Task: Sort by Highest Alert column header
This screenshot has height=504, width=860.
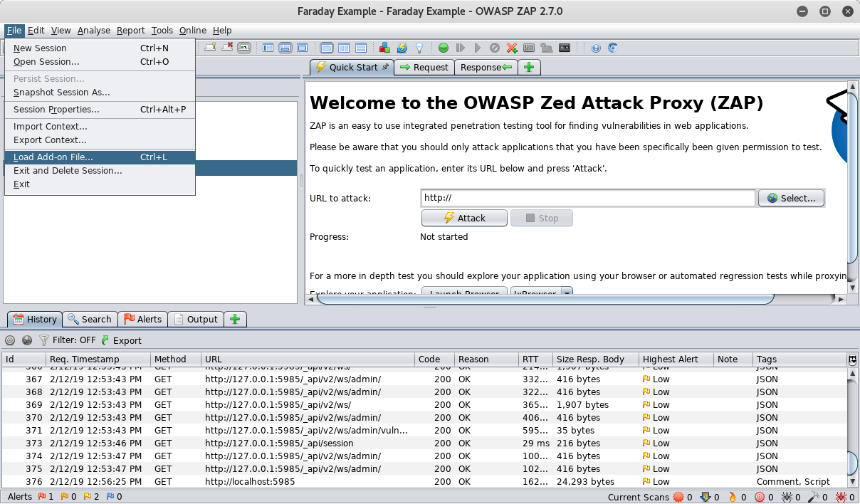Action: [x=676, y=359]
